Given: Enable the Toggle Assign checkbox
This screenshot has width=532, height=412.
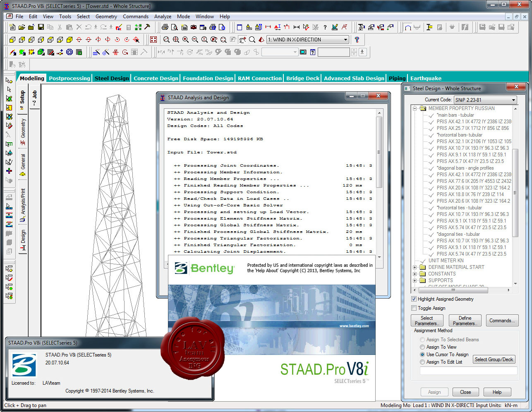Looking at the screenshot, I should click(x=414, y=308).
